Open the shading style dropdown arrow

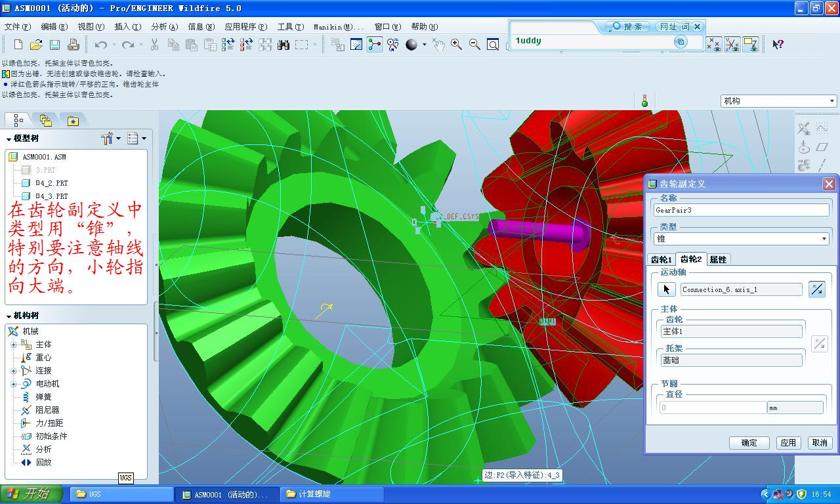[425, 45]
